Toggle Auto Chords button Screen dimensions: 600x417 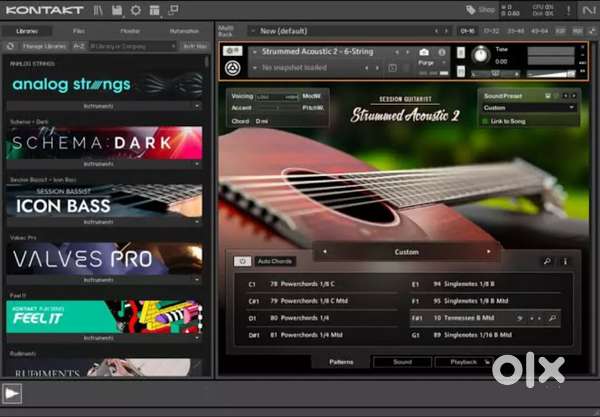(x=275, y=261)
